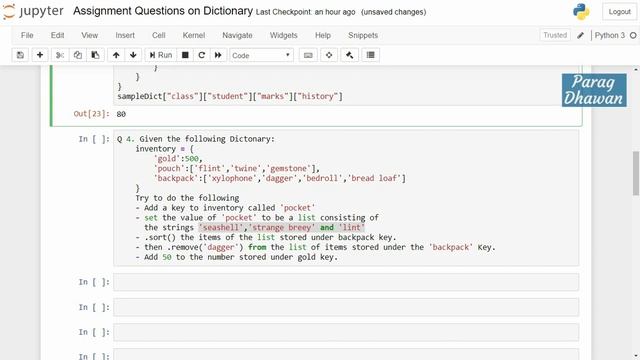The image size is (640, 360).
Task: Click the second empty code cell
Action: (346, 307)
